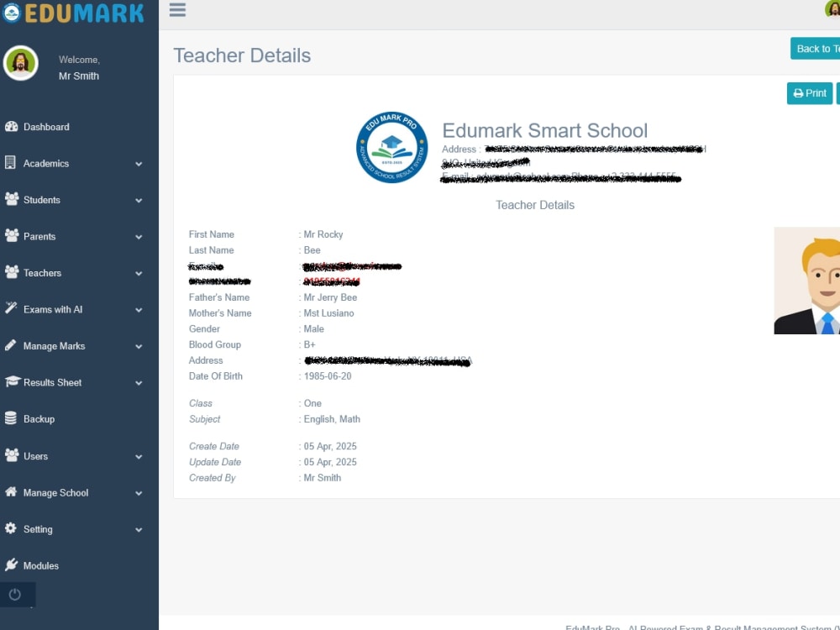This screenshot has height=630, width=840.
Task: Expand the Results Sheet chevron
Action: coord(139,383)
